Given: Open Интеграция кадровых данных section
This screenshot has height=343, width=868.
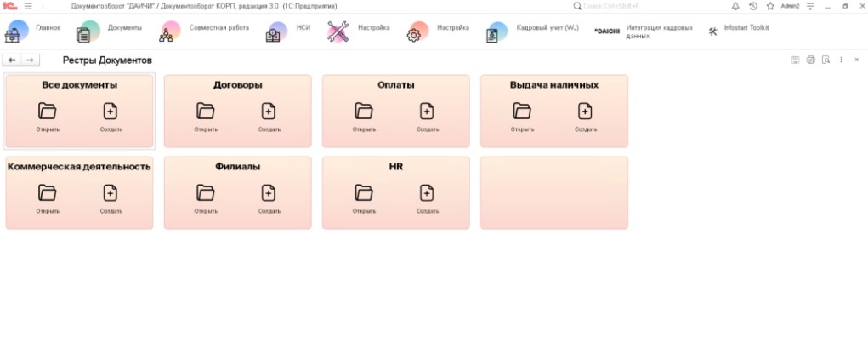Looking at the screenshot, I should (x=644, y=31).
